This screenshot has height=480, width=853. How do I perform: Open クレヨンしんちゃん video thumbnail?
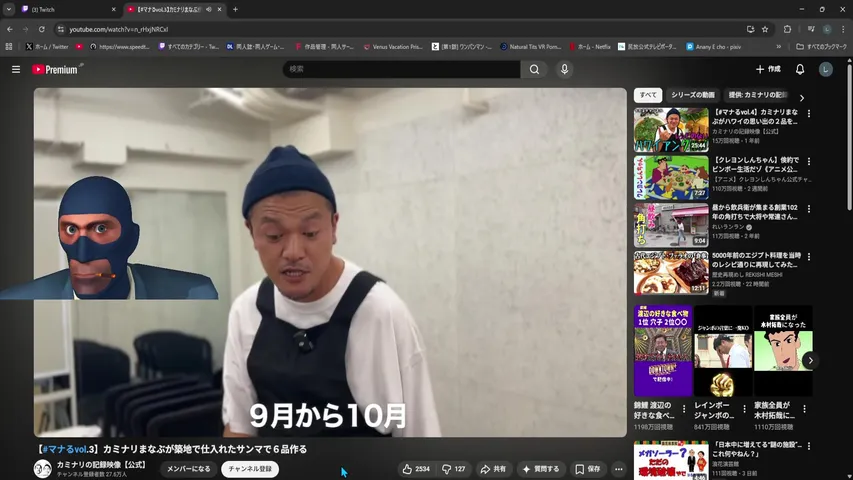(671, 177)
